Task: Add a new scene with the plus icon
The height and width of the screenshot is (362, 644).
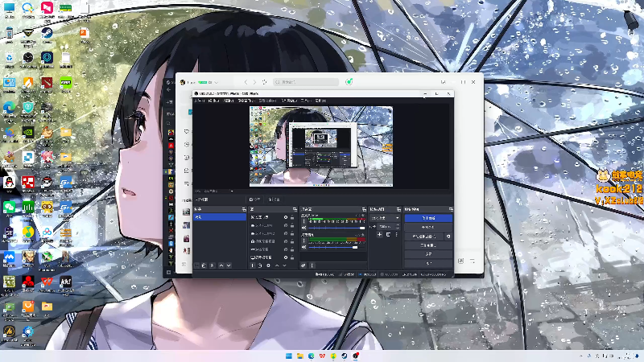Action: tap(196, 265)
